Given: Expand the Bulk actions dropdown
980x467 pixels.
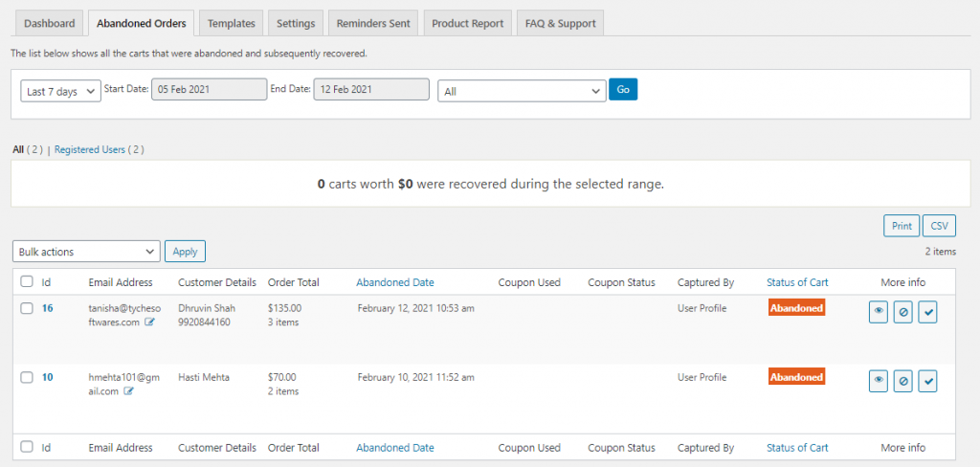Looking at the screenshot, I should pos(86,252).
